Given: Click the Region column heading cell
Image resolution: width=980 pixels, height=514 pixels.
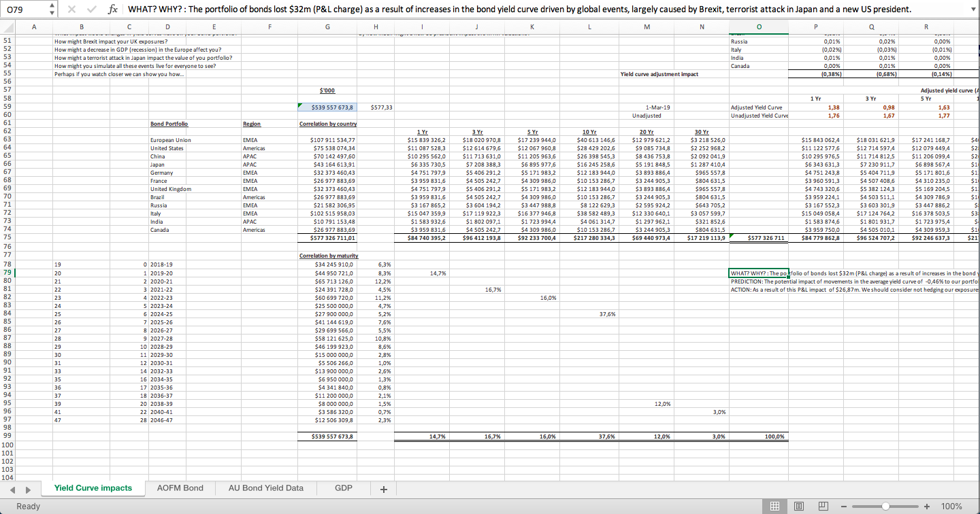Looking at the screenshot, I should coord(252,124).
